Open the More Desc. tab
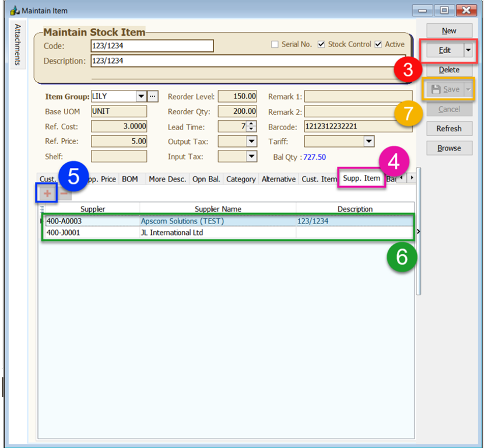Viewport: 488px width, 448px height. 167,179
